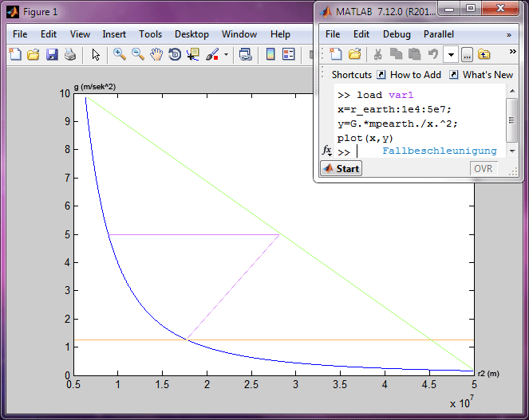Screen dimensions: 529x420
Task: Select the Data Cursor tool
Action: click(193, 54)
